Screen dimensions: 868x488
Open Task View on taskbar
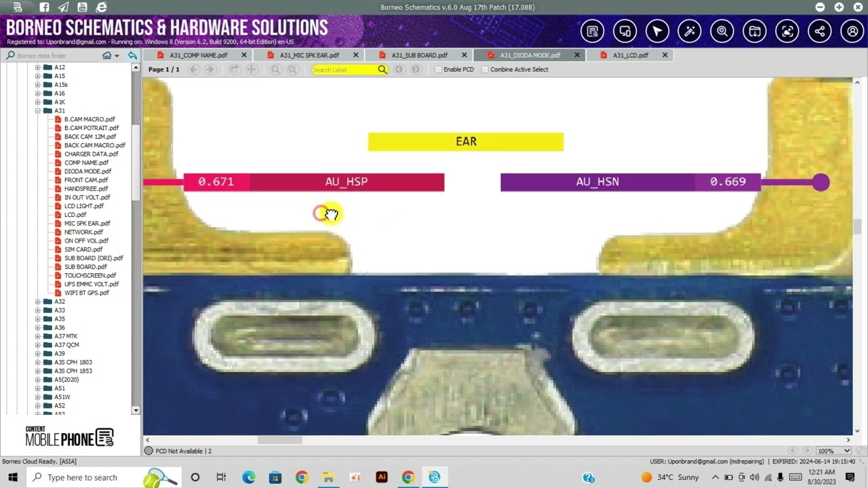click(x=221, y=477)
